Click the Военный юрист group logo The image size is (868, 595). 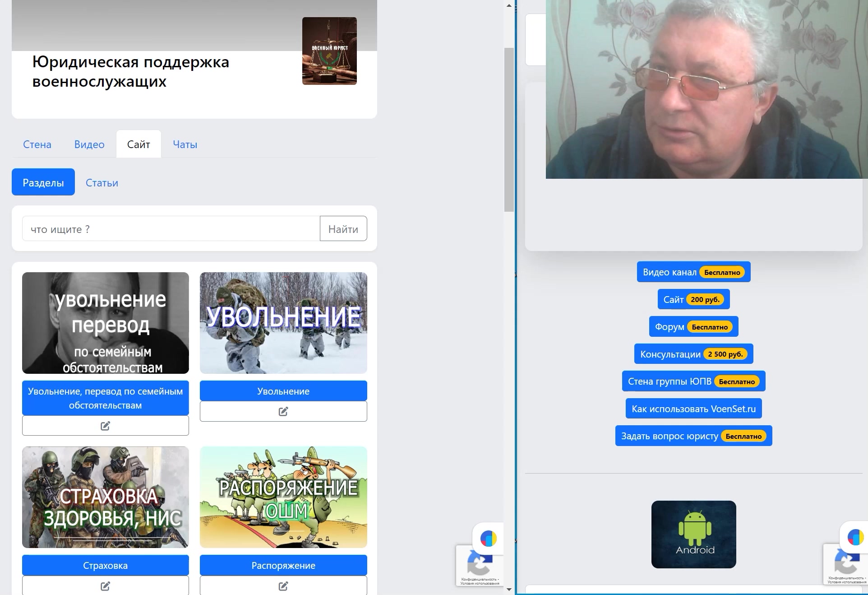[329, 51]
